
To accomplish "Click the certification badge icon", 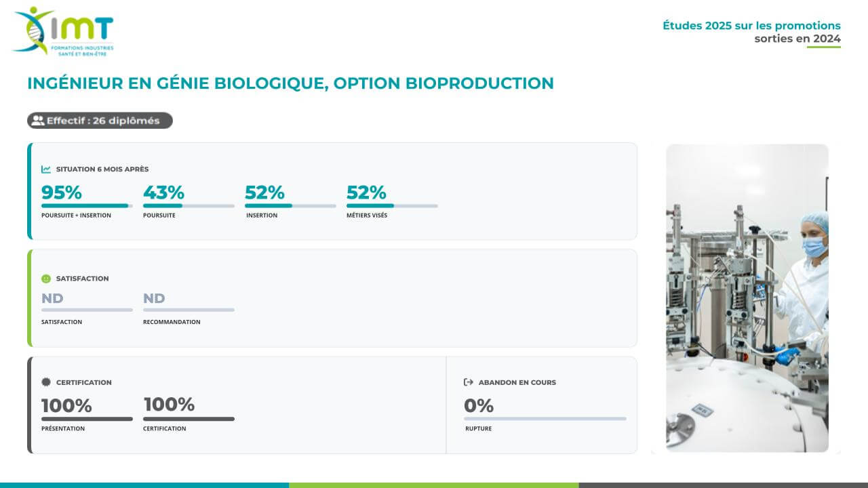I will (46, 382).
